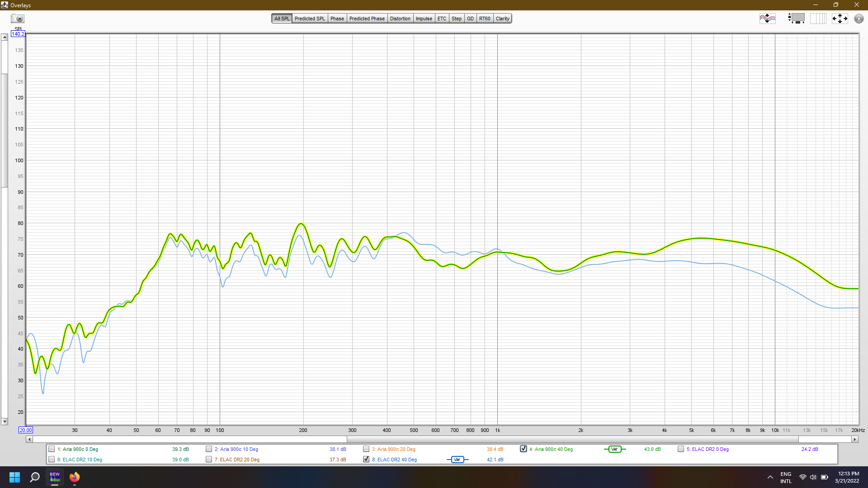This screenshot has width=868, height=488.
Task: Enable the Aria 900c 20 Deg trace
Action: click(x=366, y=449)
